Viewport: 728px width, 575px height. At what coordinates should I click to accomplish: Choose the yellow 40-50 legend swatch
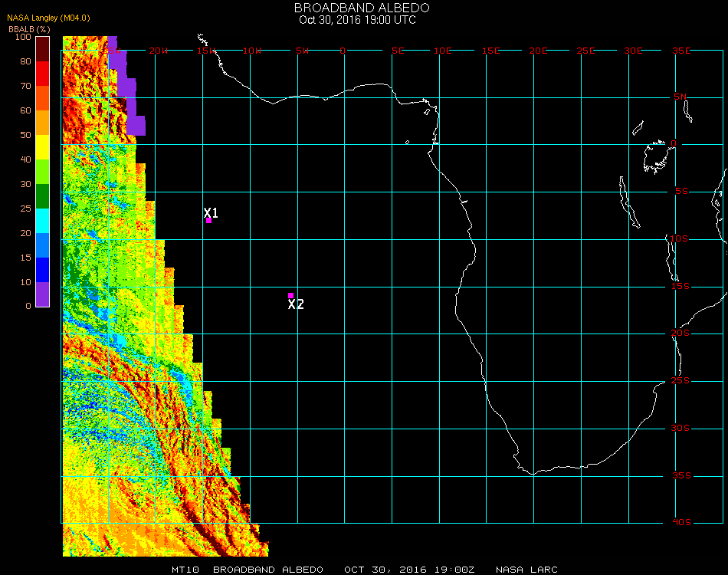(43, 147)
